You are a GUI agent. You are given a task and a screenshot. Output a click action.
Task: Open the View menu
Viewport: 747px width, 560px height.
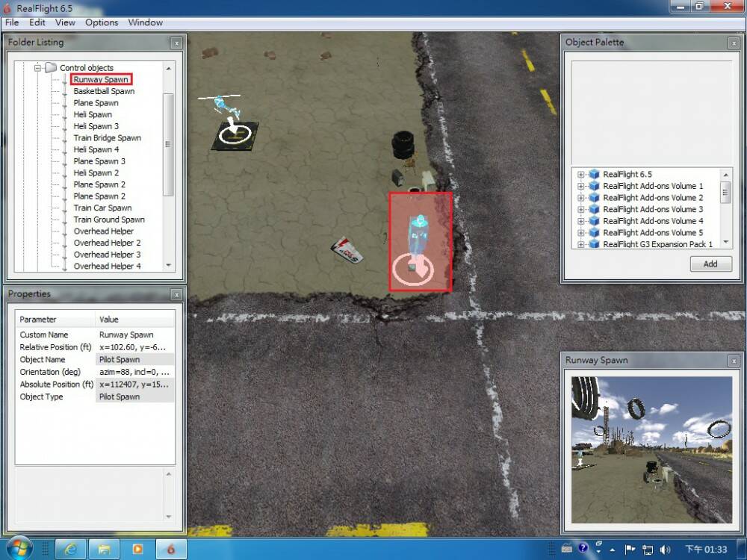65,22
